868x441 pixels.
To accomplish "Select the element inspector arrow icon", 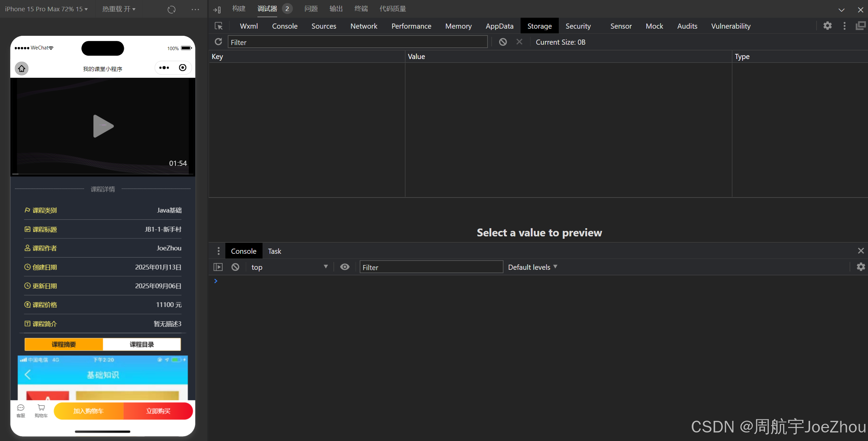I will (219, 26).
